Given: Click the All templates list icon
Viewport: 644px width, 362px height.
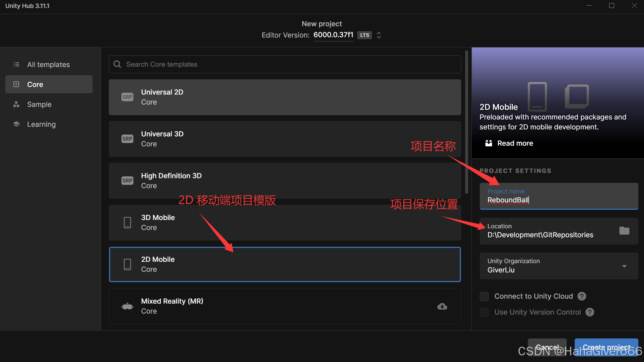Looking at the screenshot, I should 16,64.
